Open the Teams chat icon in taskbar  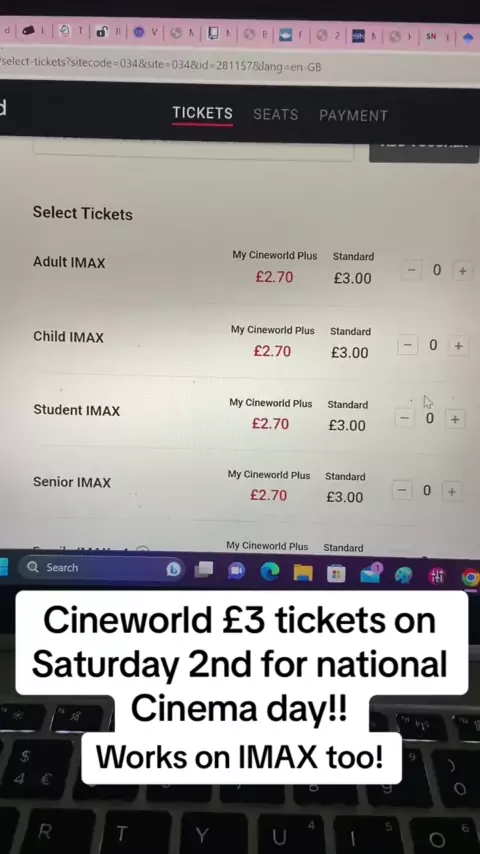tap(236, 570)
